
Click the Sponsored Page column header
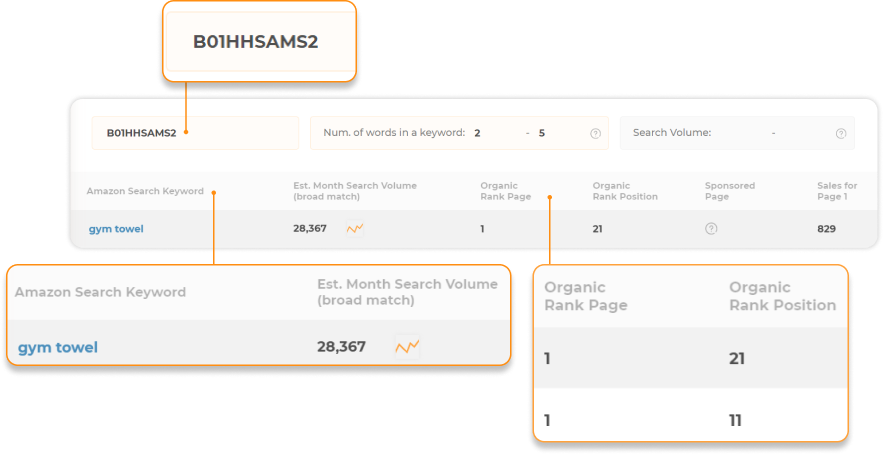(730, 191)
